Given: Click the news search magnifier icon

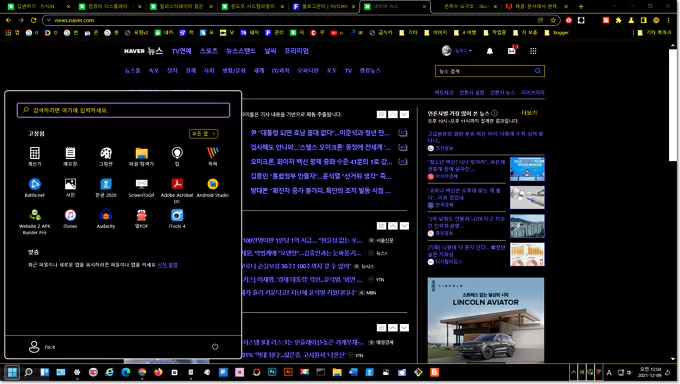Looking at the screenshot, I should [x=538, y=71].
